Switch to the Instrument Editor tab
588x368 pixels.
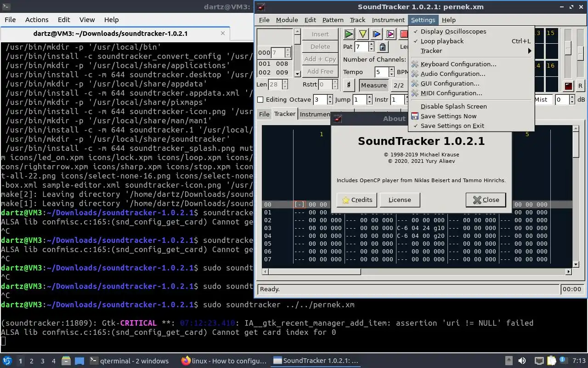[x=315, y=114]
